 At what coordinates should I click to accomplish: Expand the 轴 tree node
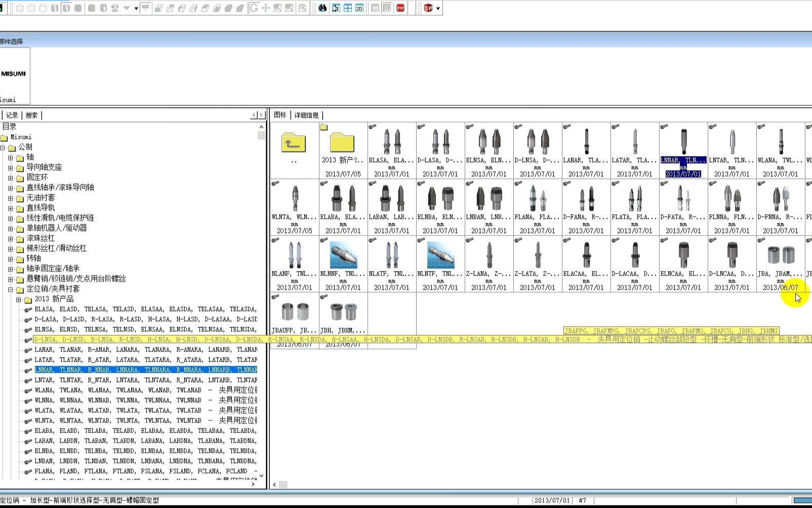pyautogui.click(x=11, y=157)
